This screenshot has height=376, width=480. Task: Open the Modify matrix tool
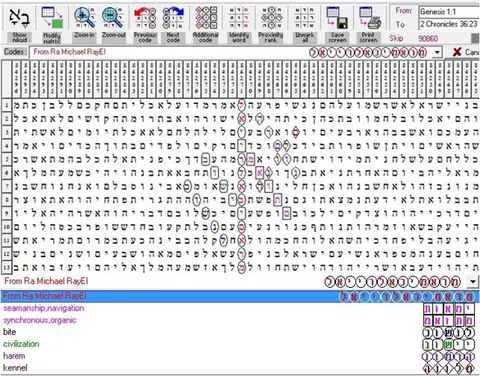52,17
